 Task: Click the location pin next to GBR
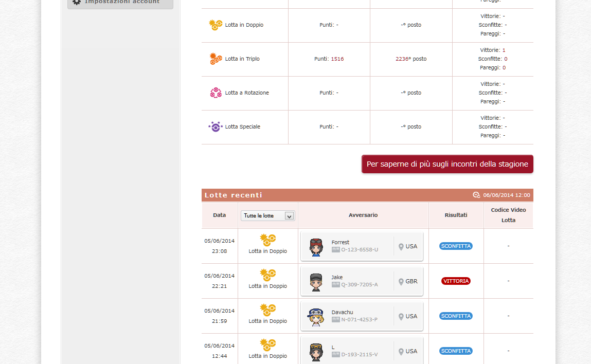(401, 282)
